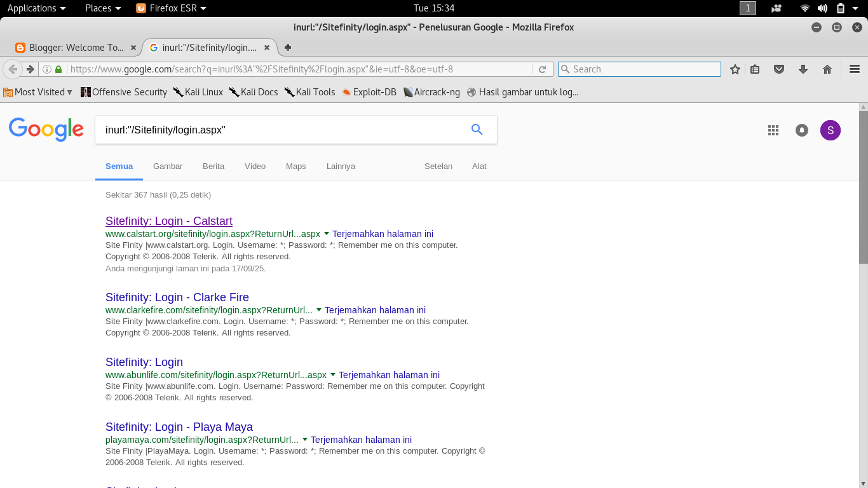This screenshot has width=868, height=488.
Task: Open the battery status icon
Action: [841, 8]
